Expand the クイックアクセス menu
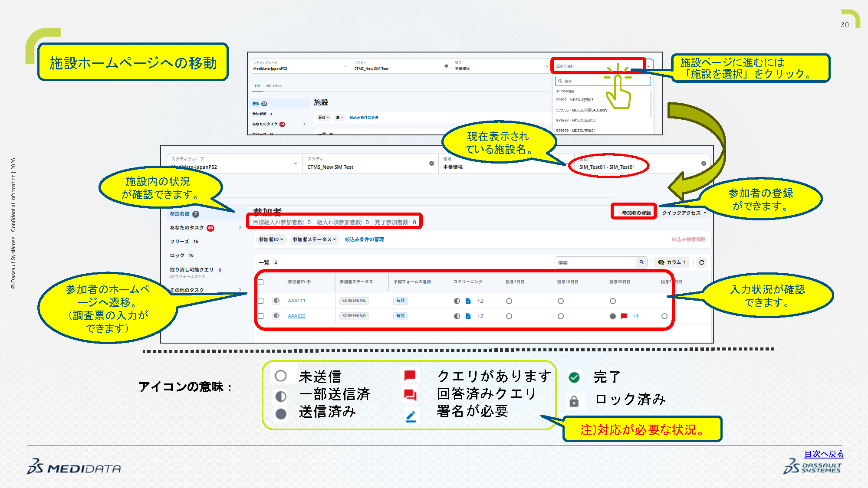 [684, 213]
